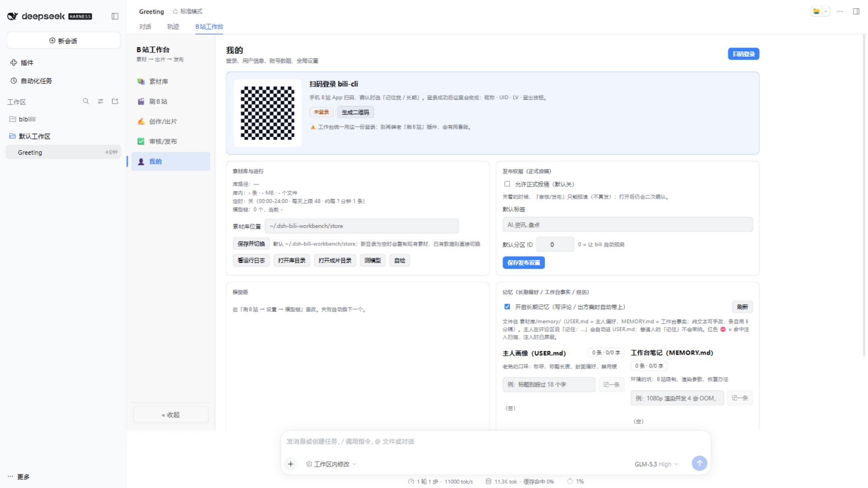The height and width of the screenshot is (488, 868).
Task: Collapse the left sidebar panel icon
Action: coord(115,16)
